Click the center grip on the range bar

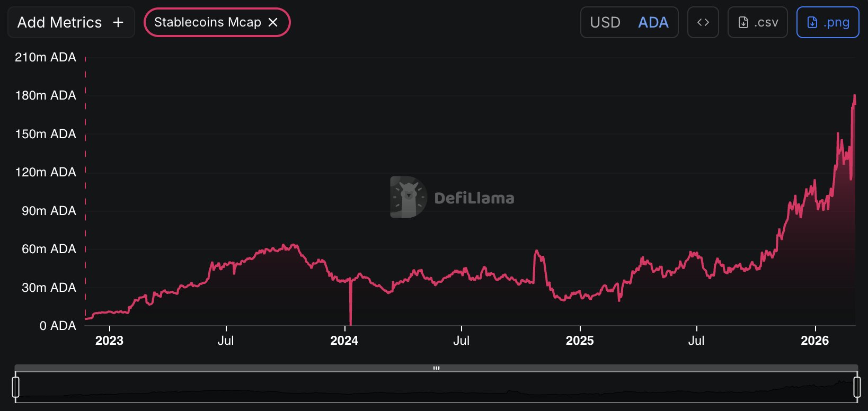pos(436,368)
